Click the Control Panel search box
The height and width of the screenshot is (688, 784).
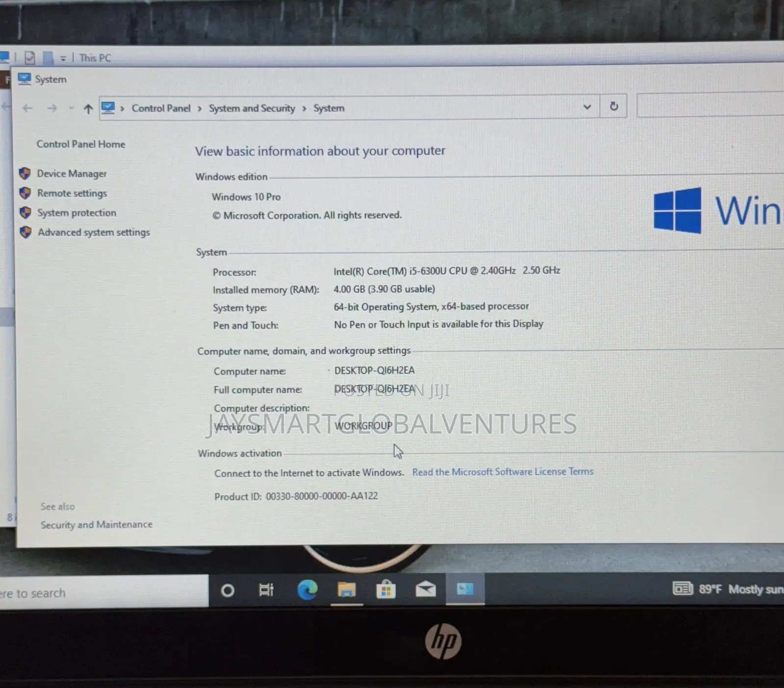coord(710,105)
